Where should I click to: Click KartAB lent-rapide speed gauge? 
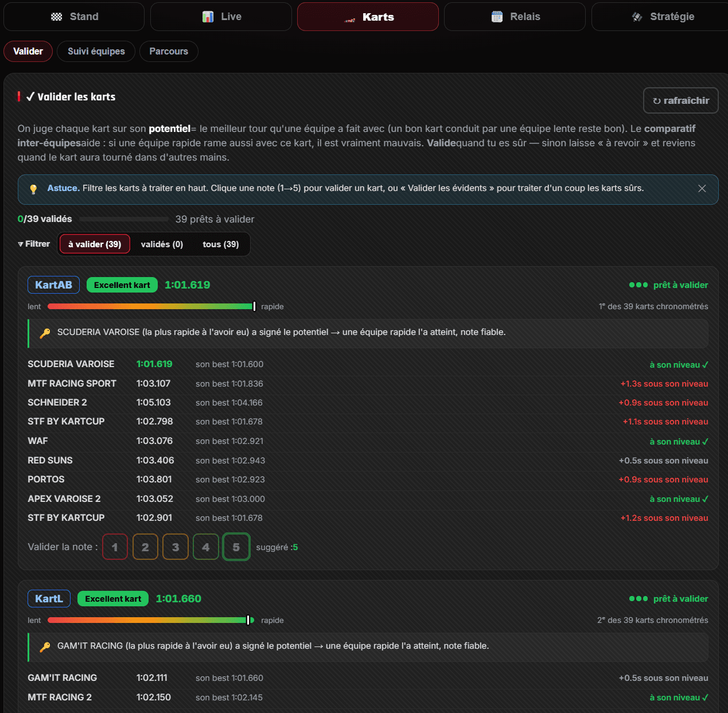pyautogui.click(x=151, y=306)
